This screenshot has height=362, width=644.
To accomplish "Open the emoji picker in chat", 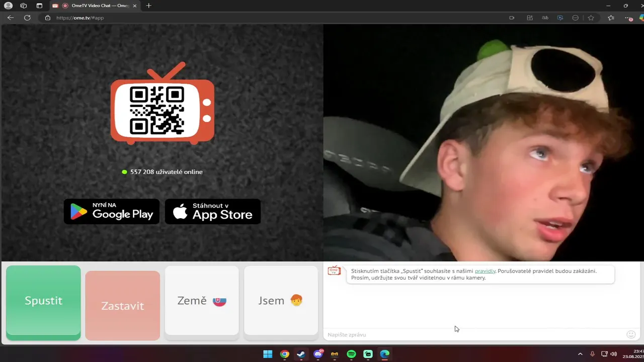I will click(x=631, y=334).
